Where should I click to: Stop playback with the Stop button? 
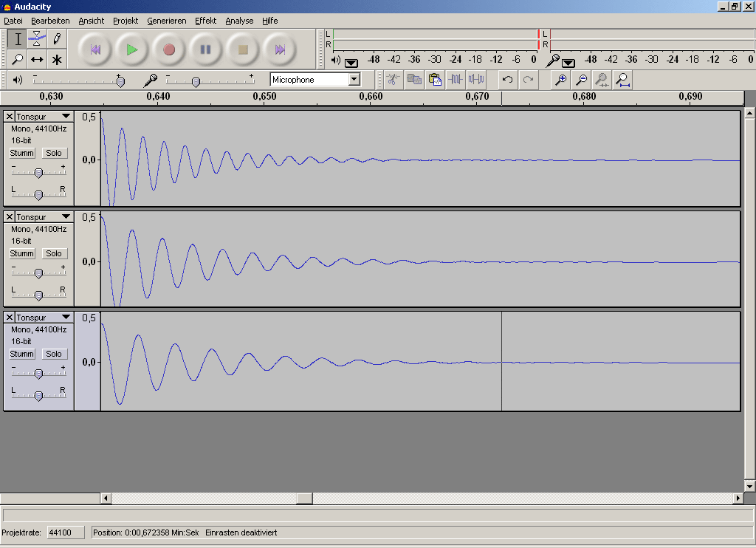[242, 49]
